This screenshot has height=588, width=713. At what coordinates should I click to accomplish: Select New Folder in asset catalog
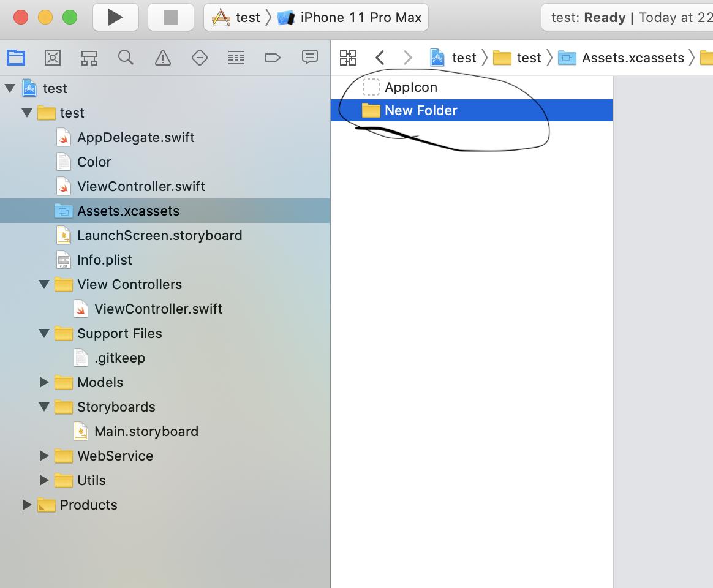point(472,110)
